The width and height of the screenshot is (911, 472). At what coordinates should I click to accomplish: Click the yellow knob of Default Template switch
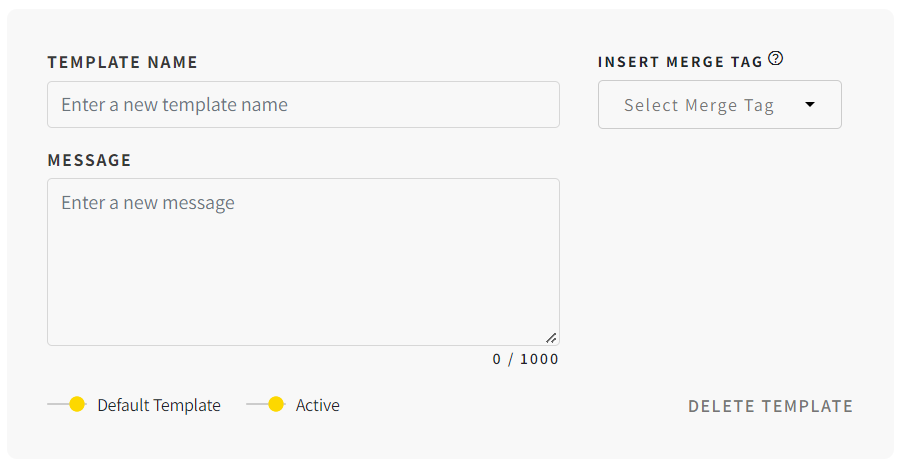pos(77,404)
